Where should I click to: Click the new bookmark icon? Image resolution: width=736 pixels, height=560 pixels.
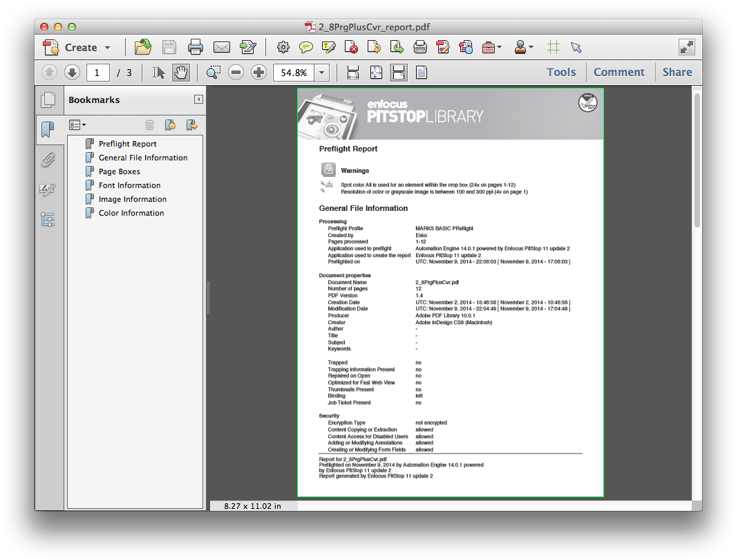170,125
